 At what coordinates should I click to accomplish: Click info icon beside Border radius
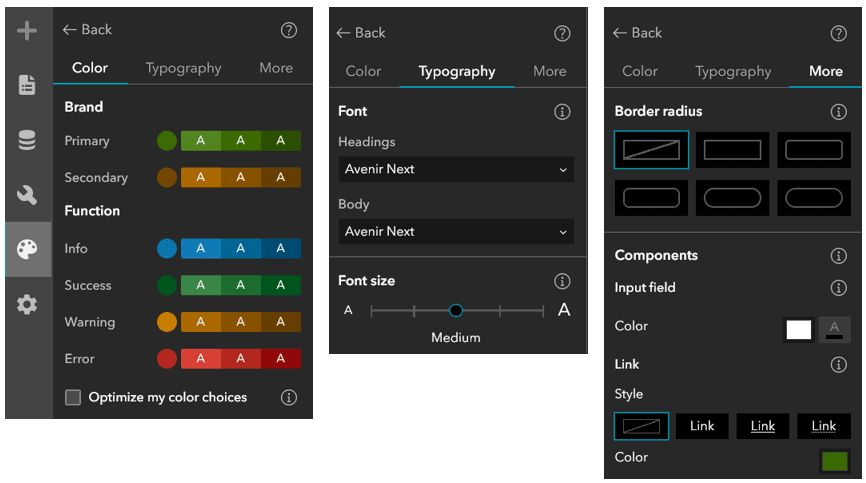(x=839, y=112)
